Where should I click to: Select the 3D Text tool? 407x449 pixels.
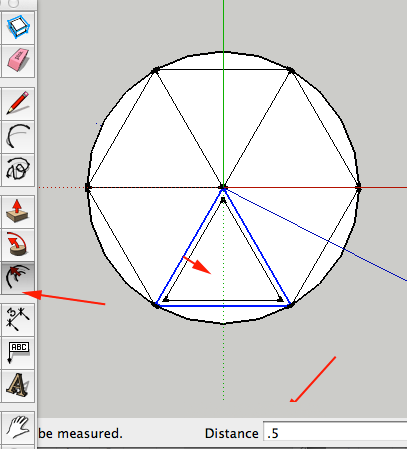[x=18, y=385]
